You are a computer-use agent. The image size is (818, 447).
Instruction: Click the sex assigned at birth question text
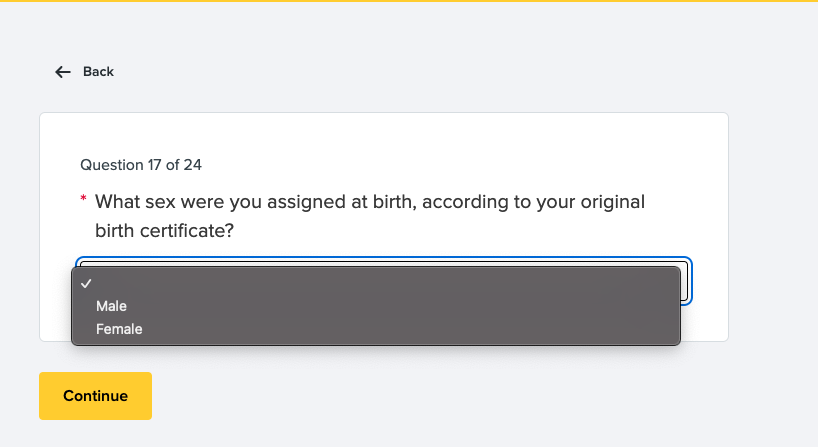coord(370,202)
